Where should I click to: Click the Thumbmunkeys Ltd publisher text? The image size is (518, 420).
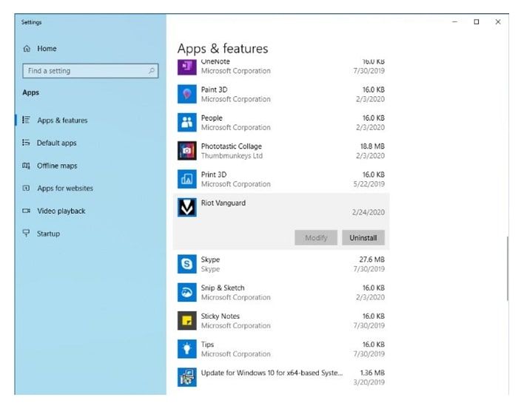[x=232, y=156]
